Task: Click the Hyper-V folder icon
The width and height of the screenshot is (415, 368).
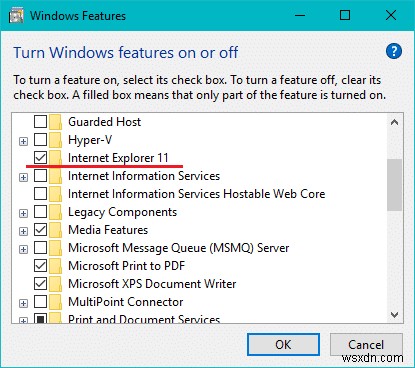Action: [55, 140]
